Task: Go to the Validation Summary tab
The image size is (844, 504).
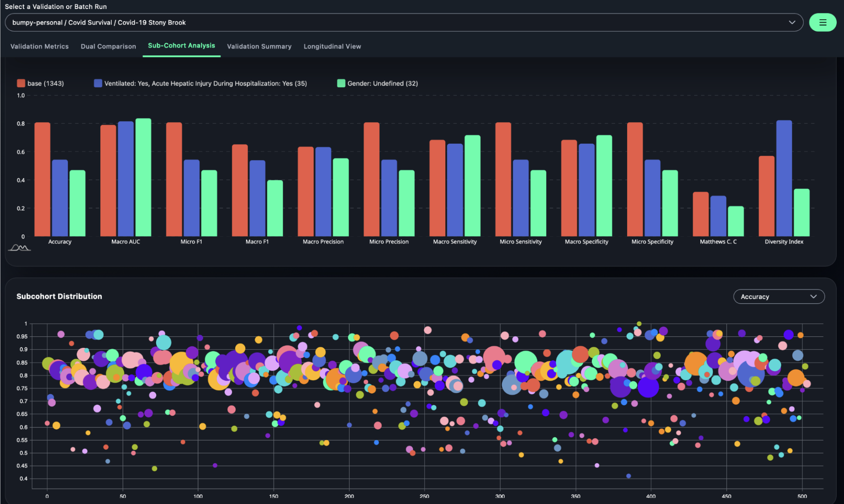Action: coord(259,46)
